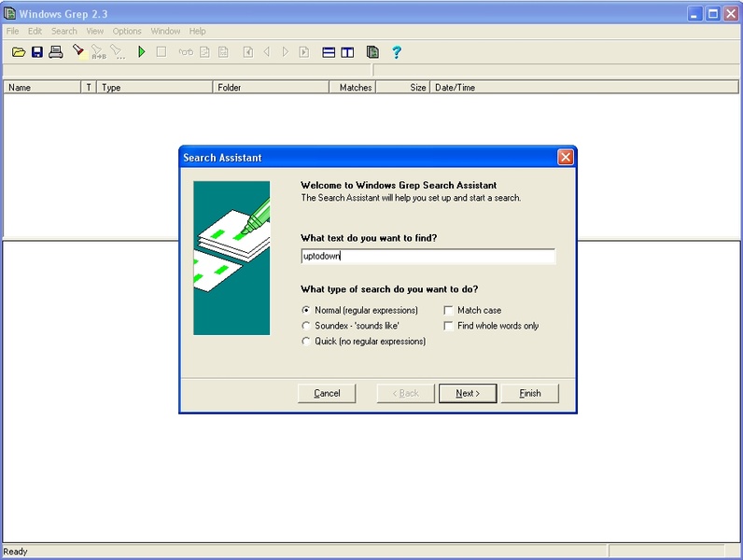Click the blue question mark Help icon
This screenshot has width=743, height=560.
pos(397,52)
